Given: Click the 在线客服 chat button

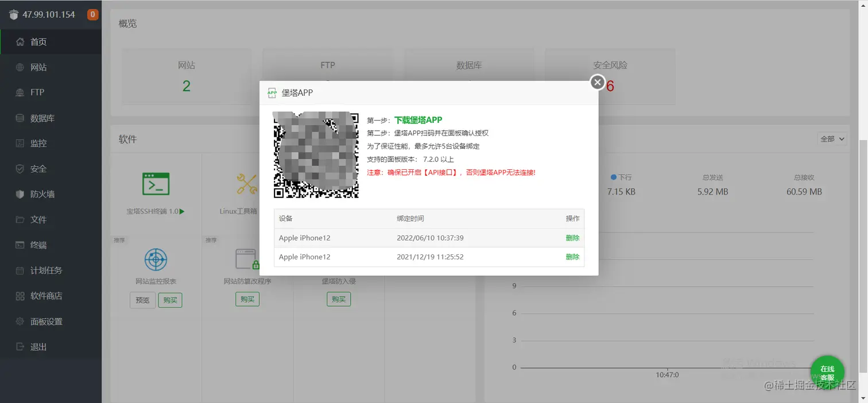Looking at the screenshot, I should 827,373.
